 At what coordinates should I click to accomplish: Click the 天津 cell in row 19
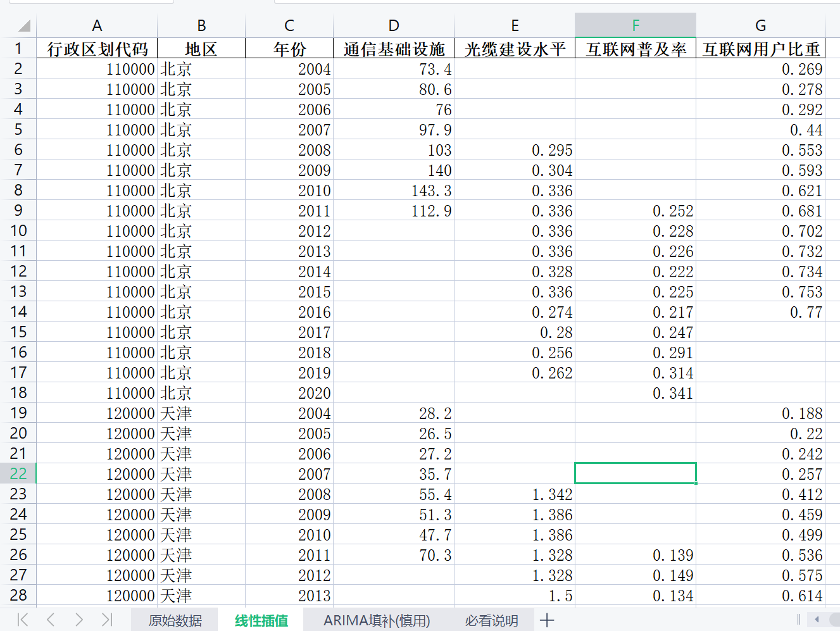201,413
